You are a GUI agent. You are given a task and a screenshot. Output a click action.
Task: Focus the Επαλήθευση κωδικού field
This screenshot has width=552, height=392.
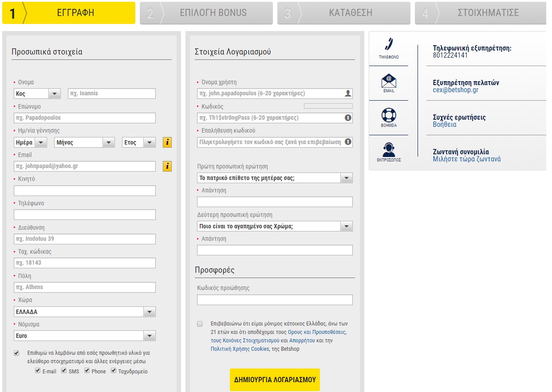pos(275,142)
